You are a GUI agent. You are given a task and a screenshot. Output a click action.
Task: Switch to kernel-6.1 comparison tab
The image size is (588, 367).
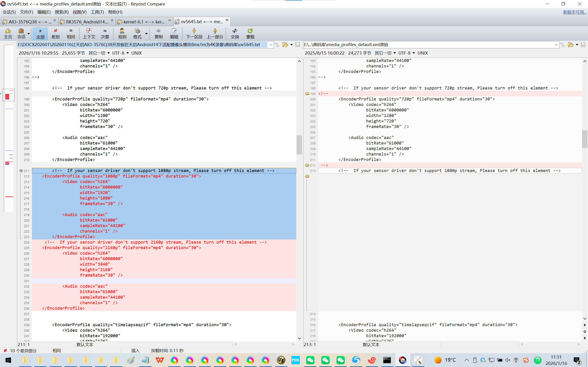[144, 22]
